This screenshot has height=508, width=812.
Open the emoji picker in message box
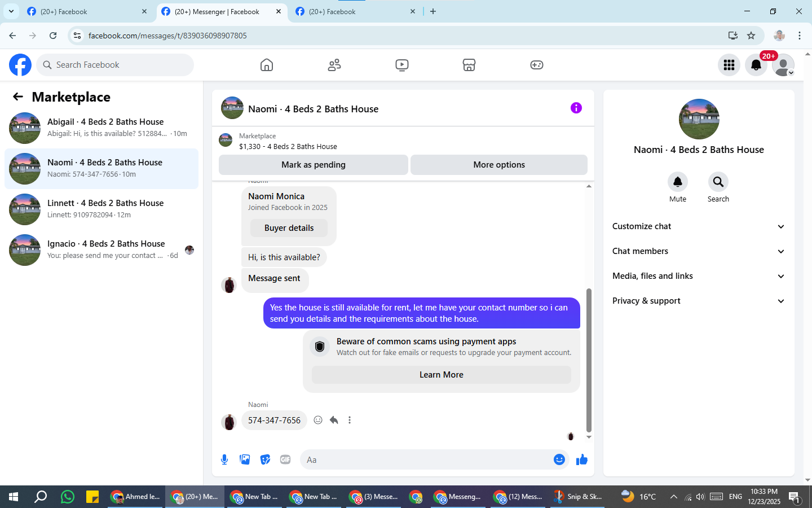559,459
